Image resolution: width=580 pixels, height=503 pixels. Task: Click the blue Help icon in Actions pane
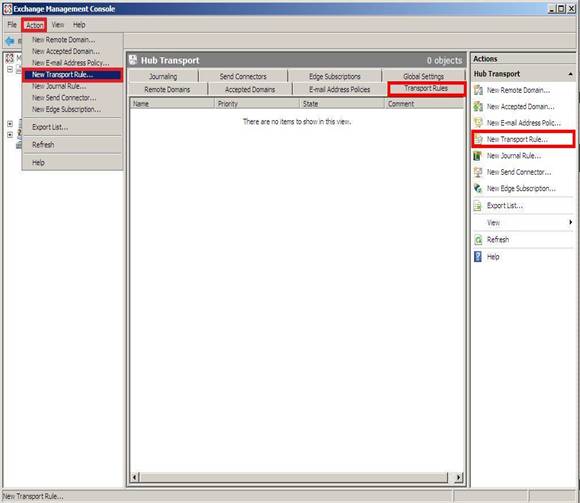[478, 257]
